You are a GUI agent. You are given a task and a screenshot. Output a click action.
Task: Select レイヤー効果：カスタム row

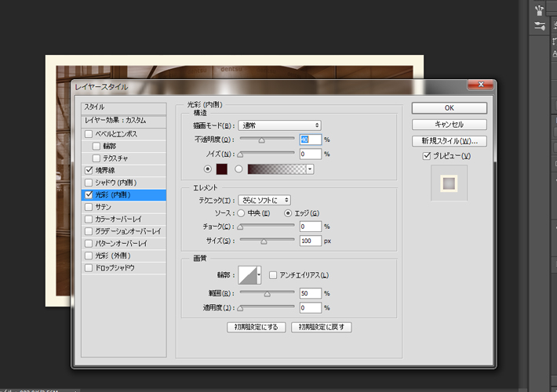click(124, 121)
